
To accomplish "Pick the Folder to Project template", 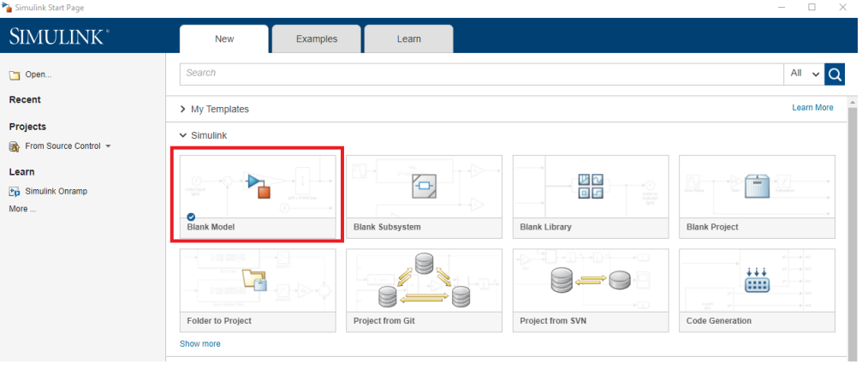I will pyautogui.click(x=258, y=290).
